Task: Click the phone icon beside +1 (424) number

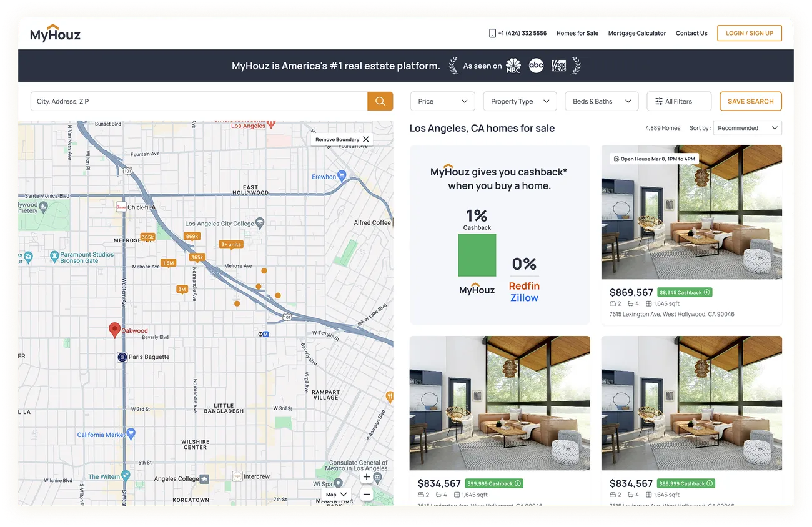Action: 492,33
